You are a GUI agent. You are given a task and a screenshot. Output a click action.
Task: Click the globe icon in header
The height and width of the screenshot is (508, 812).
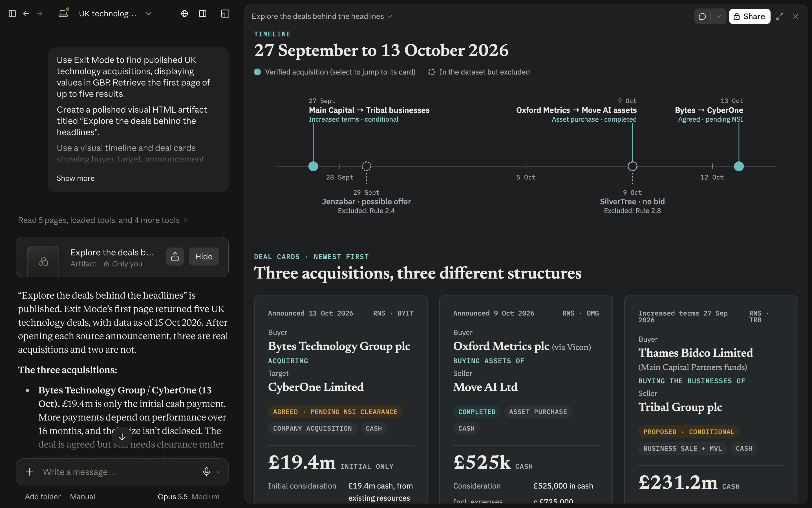[185, 14]
